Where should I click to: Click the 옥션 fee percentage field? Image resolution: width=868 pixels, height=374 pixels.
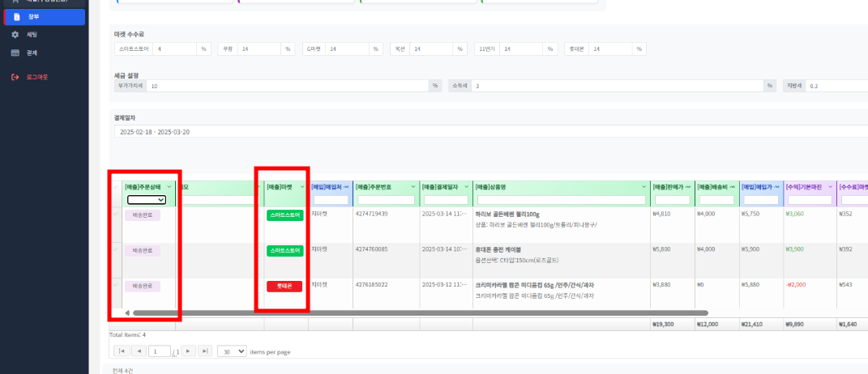tap(431, 49)
